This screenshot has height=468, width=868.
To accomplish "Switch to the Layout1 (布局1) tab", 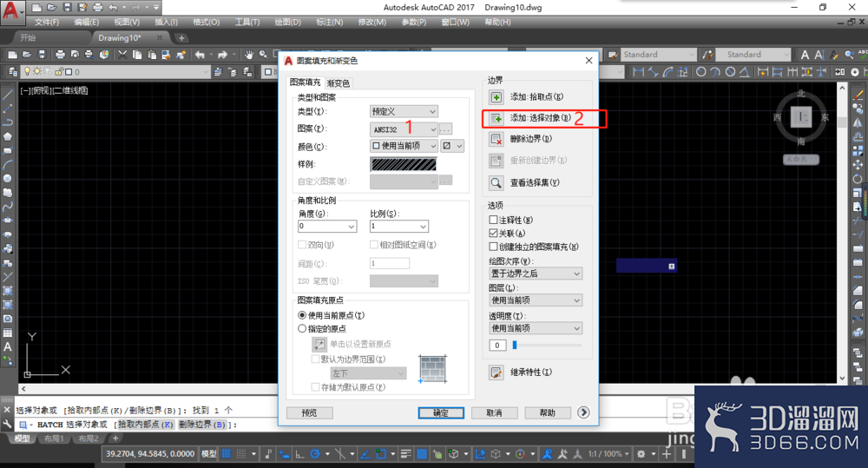I will pos(54,438).
